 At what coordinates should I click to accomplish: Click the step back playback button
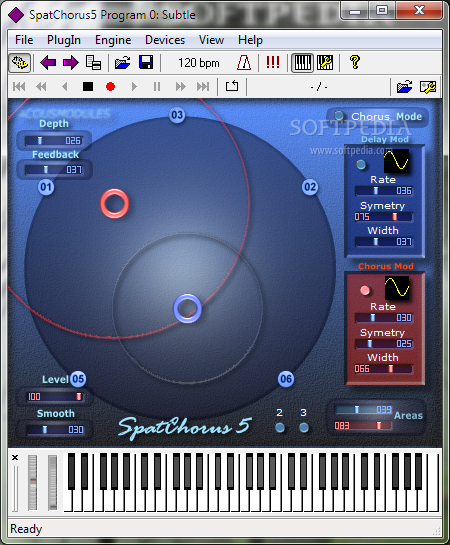point(65,87)
